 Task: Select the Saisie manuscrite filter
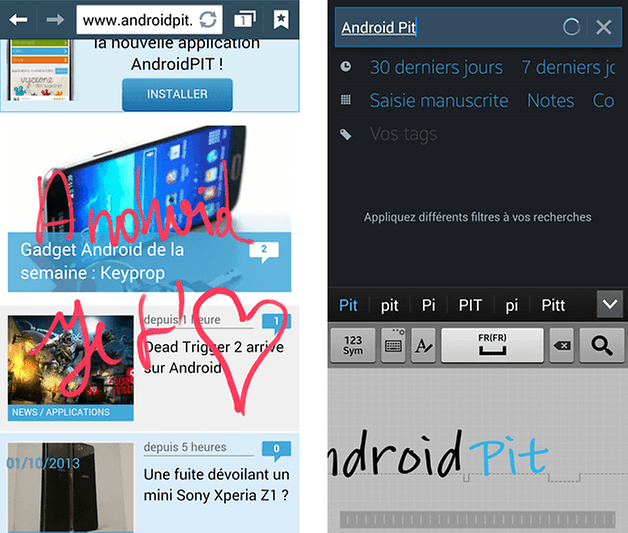439,101
